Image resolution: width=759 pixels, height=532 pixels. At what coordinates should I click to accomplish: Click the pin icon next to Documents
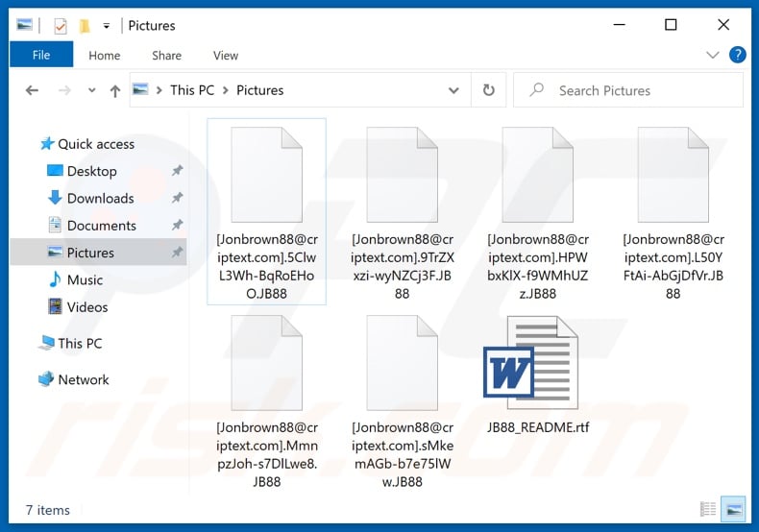tap(177, 225)
